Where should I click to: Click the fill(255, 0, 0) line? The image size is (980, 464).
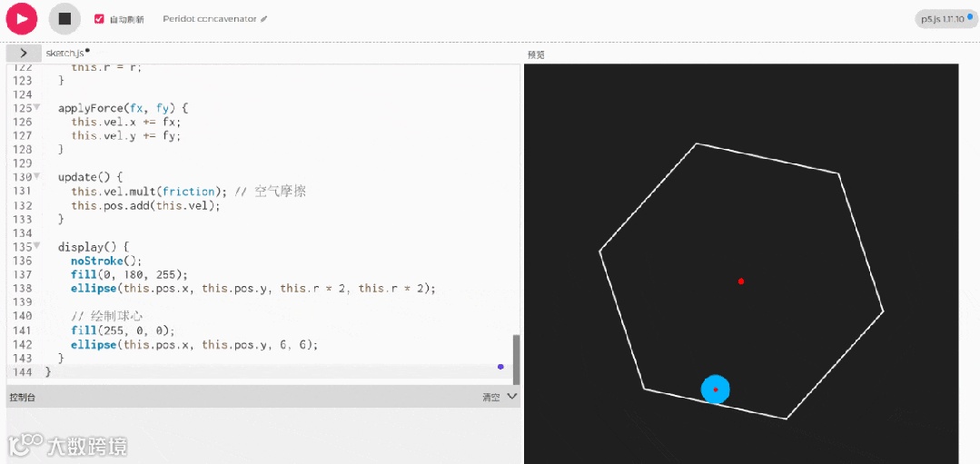[x=124, y=330]
